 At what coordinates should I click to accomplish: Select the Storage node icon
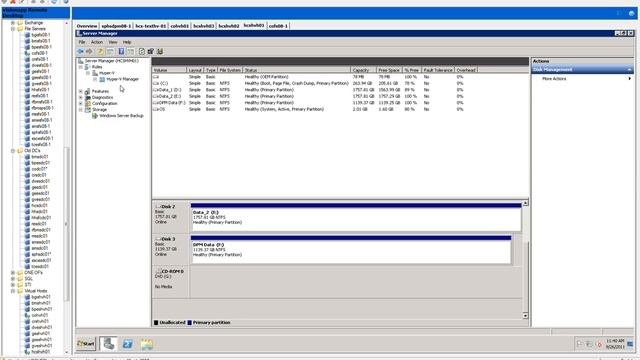pos(87,110)
